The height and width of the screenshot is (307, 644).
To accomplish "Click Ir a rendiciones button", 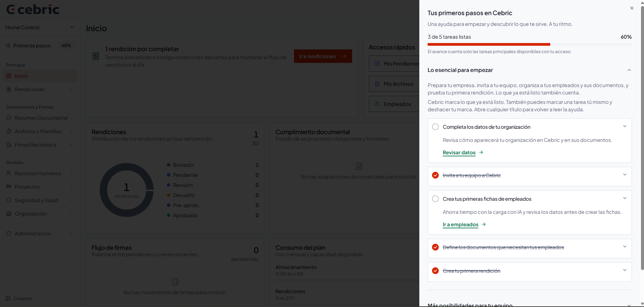I will click(323, 56).
